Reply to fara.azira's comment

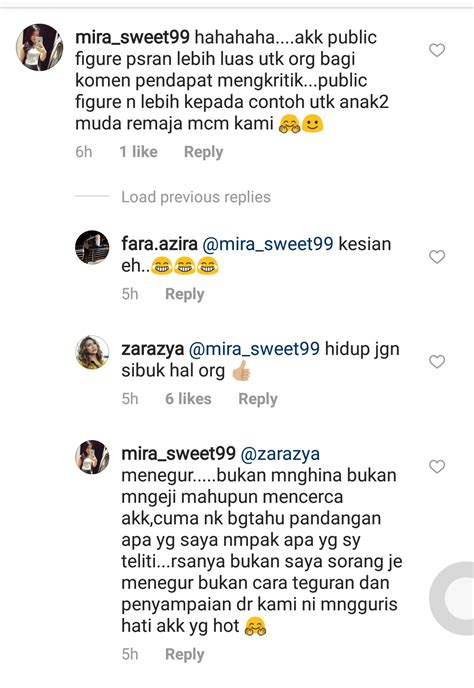[x=185, y=294]
